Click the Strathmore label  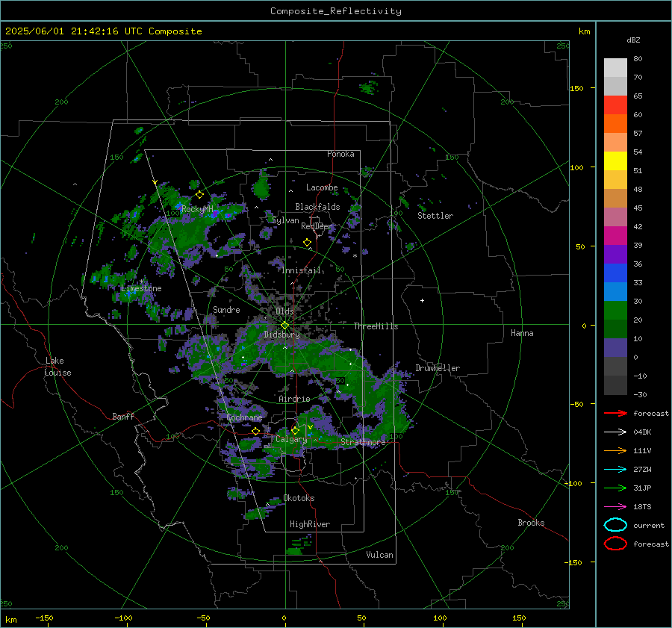click(363, 442)
